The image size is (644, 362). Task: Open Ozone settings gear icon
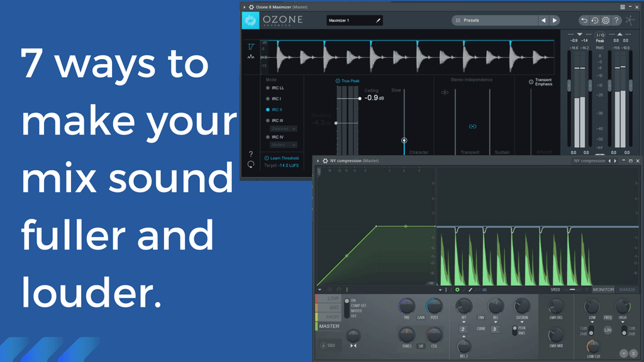pos(606,21)
